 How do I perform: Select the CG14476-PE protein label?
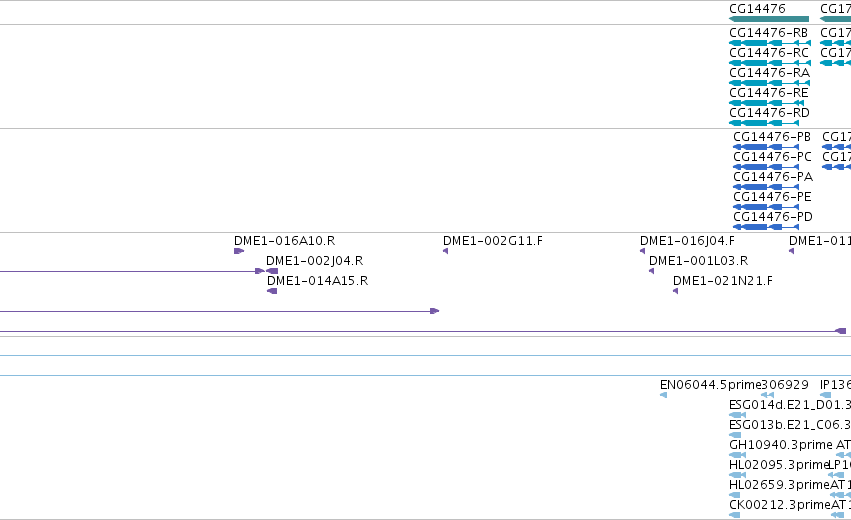click(772, 196)
